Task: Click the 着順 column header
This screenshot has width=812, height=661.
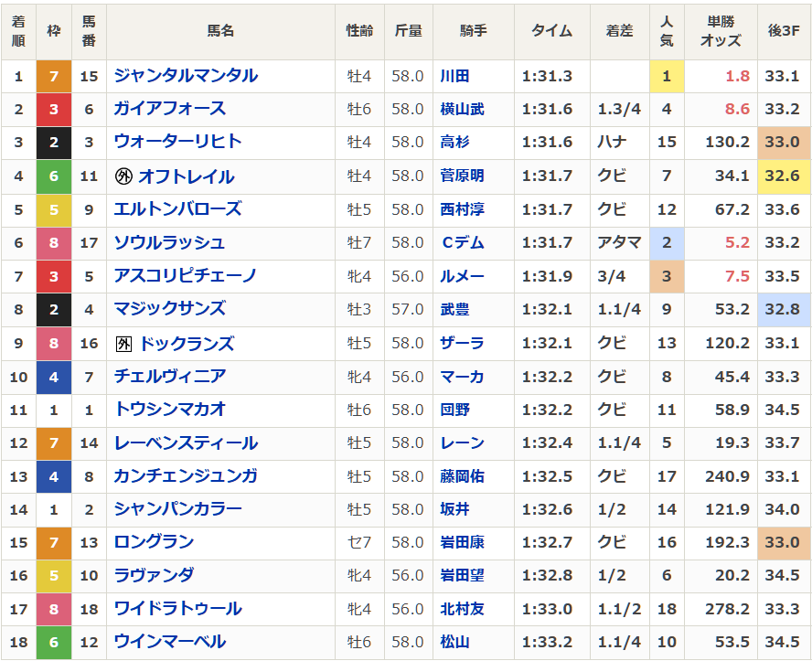Action: pos(18,31)
